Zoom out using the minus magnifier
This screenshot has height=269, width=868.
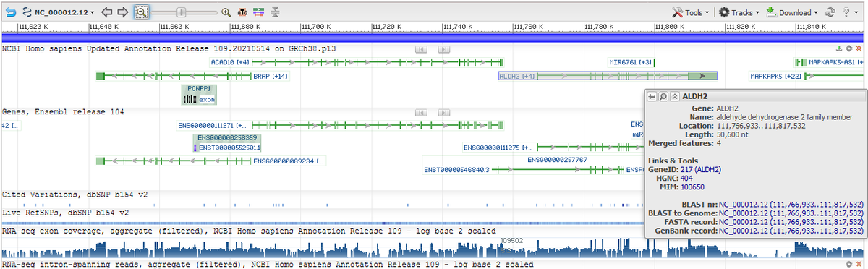pos(142,12)
